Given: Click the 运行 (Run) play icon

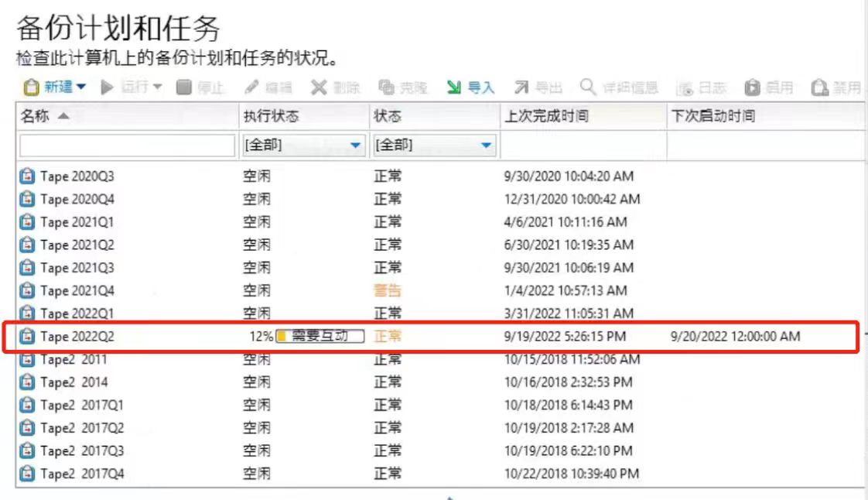Looking at the screenshot, I should [107, 87].
